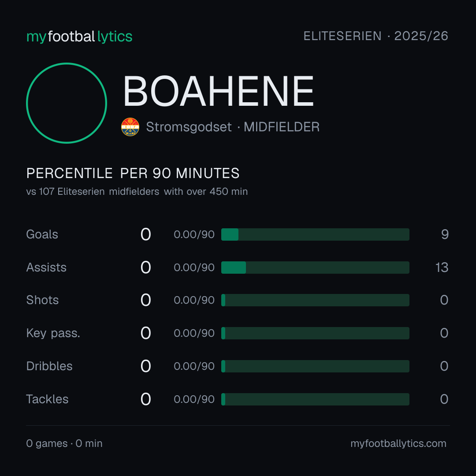476x476 pixels.
Task: Click the Dribbles percentile bar
Action: [315, 366]
